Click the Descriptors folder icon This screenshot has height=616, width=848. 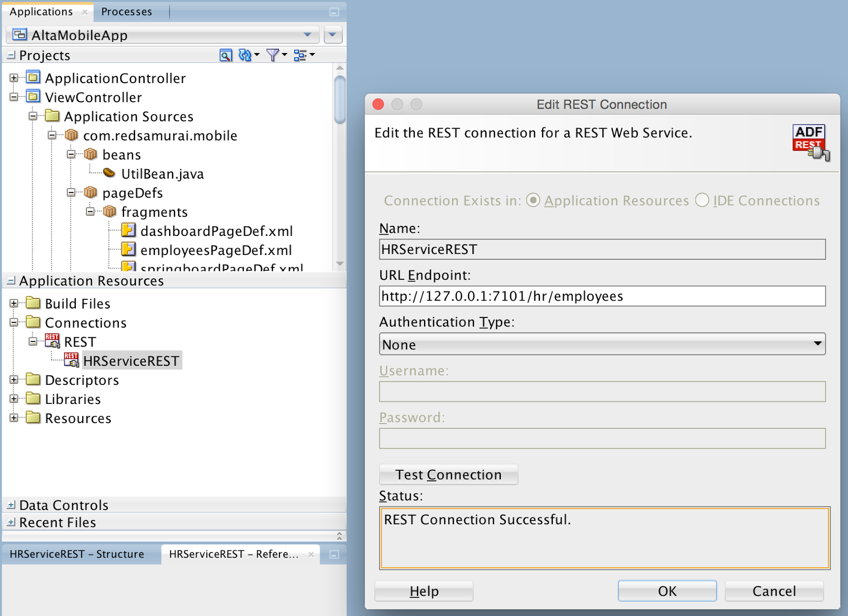[x=33, y=379]
